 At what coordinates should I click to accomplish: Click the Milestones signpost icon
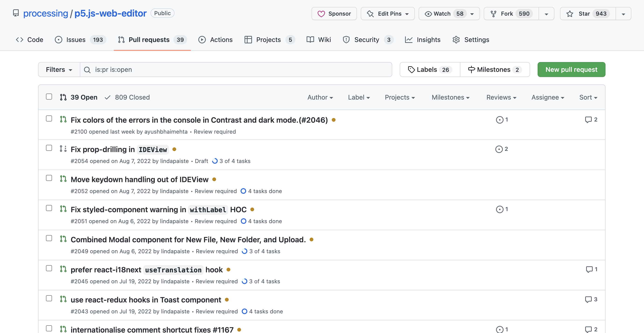coord(471,70)
